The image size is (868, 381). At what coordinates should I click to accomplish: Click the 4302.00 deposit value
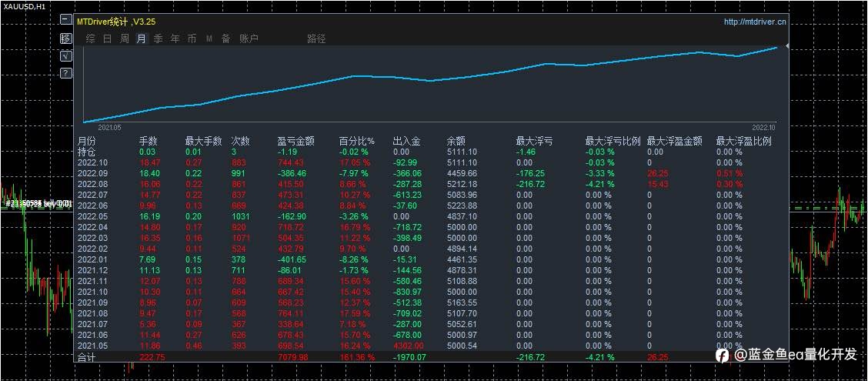click(x=409, y=345)
